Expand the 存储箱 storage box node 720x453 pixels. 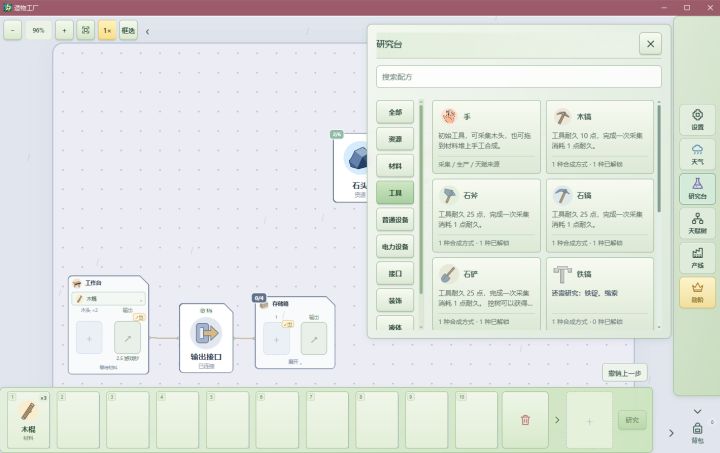[x=294, y=362]
